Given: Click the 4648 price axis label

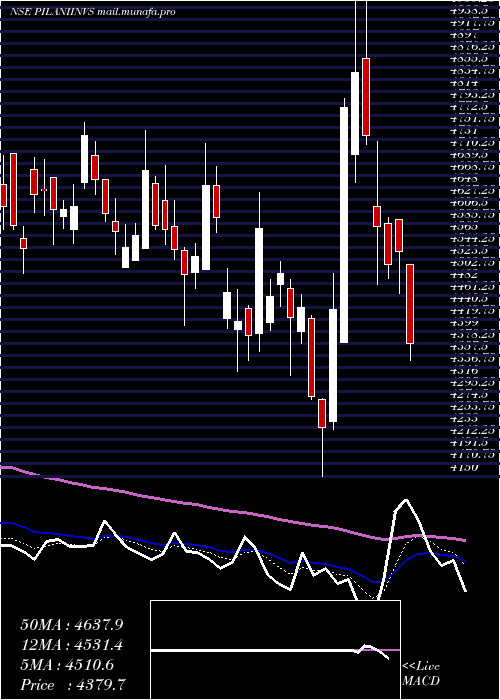Looking at the screenshot, I should (x=464, y=178).
